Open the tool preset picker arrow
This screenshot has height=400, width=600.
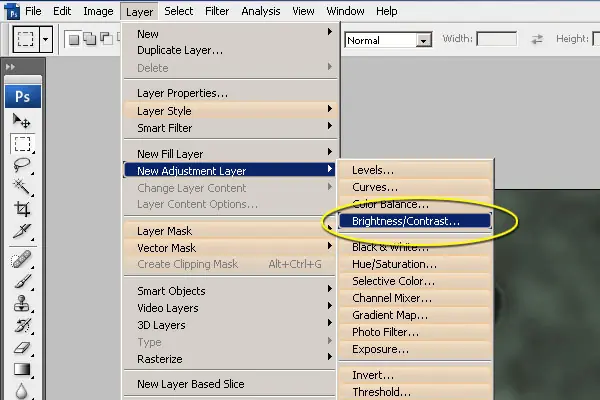click(46, 39)
